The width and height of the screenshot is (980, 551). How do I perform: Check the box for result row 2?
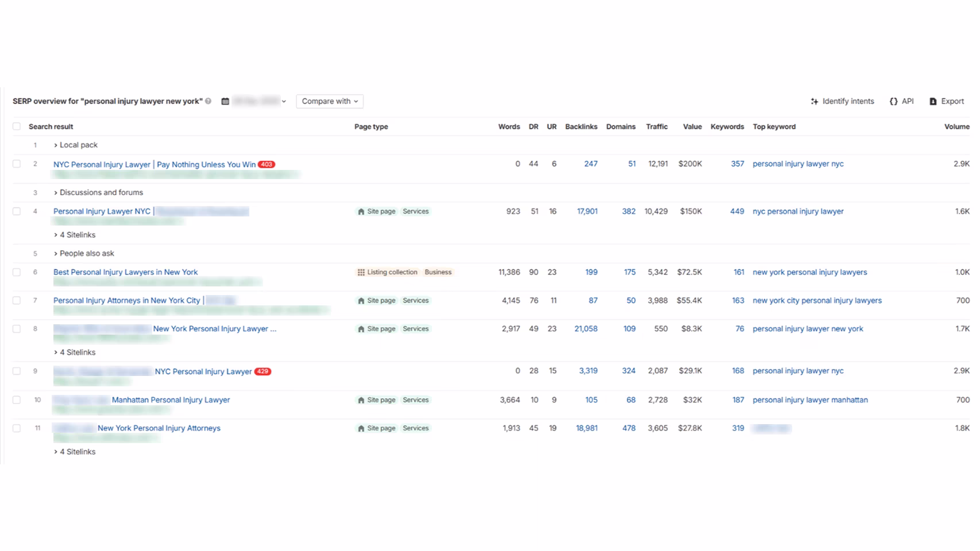17,164
